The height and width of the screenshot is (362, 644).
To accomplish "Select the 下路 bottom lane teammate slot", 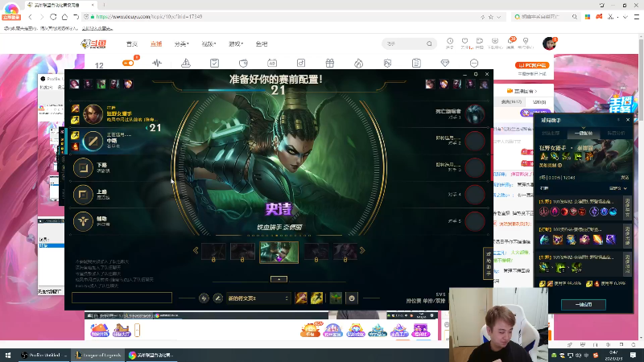I will click(x=119, y=167).
